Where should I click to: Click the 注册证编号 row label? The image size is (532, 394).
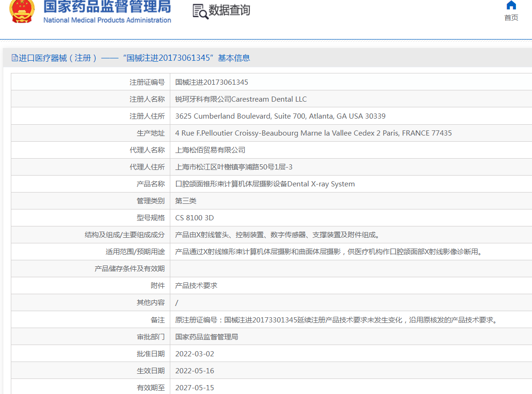[x=147, y=82]
